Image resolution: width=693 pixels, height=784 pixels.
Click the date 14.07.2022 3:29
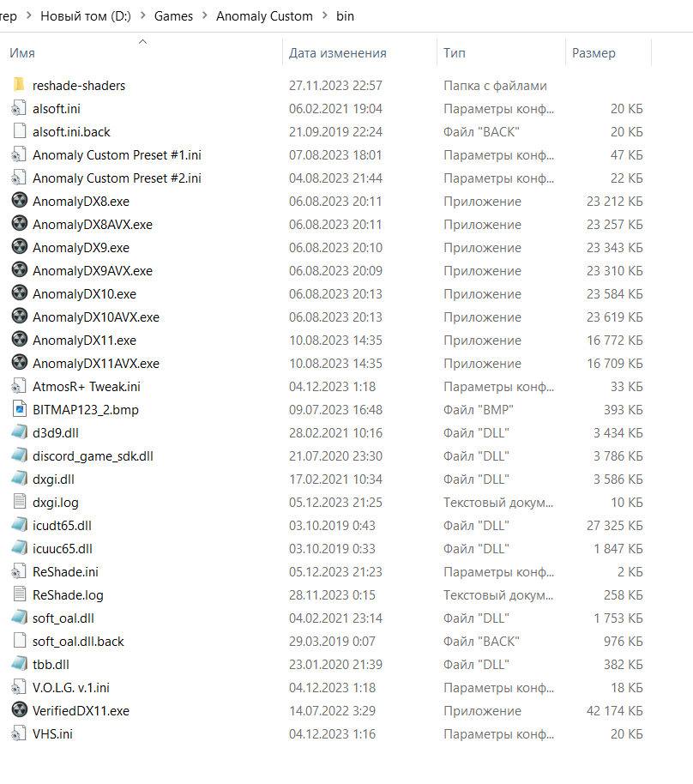(332, 710)
